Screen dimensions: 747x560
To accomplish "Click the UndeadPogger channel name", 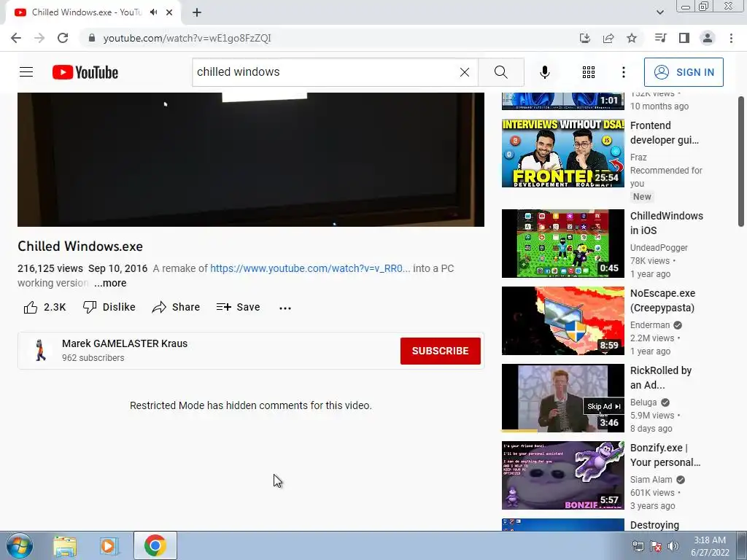I will [x=659, y=248].
